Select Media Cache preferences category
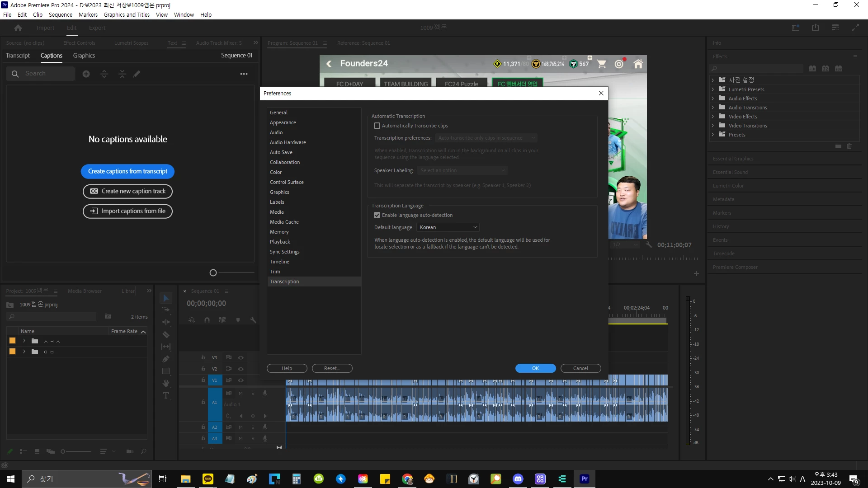Screen dimensions: 868x488 coord(284,222)
